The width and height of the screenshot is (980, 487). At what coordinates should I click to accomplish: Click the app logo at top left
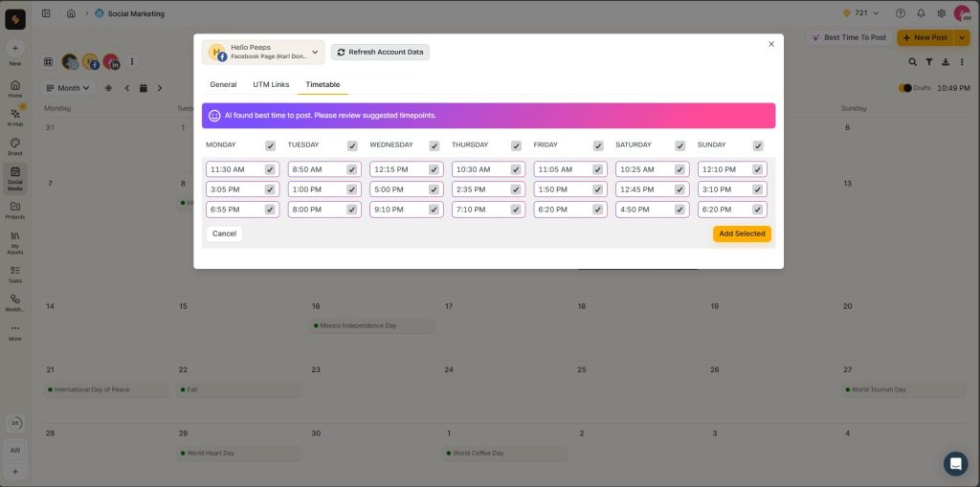pos(15,19)
